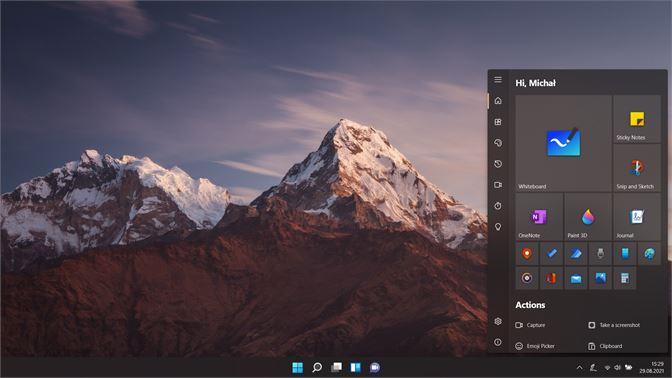Click the 'Actions' section heading

pos(530,305)
